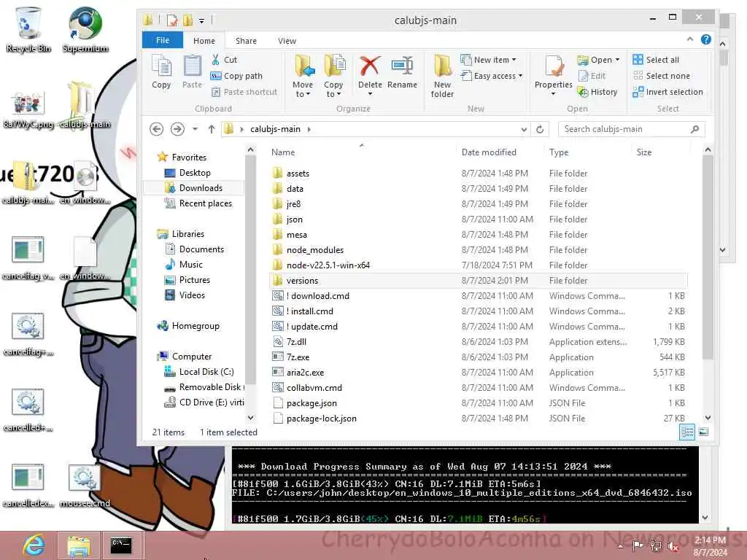This screenshot has width=747, height=560.
Task: Select Desktop under Favorites
Action: 194,173
